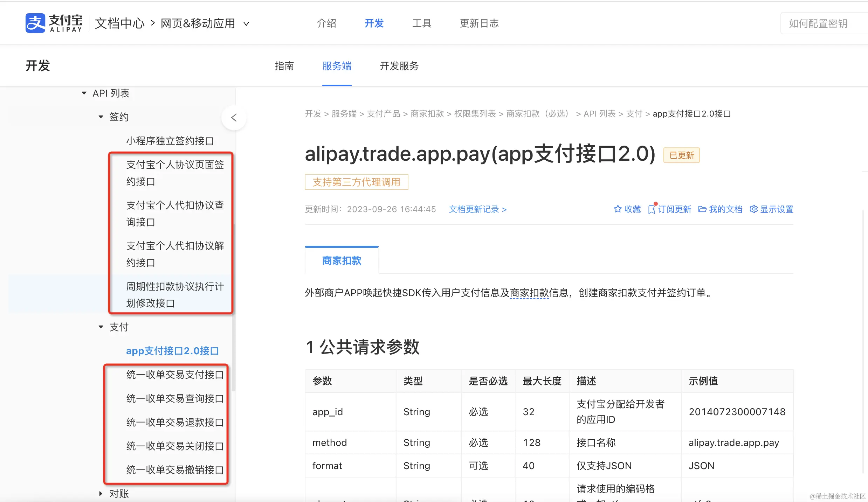Click the dotted-underlined 商家扣款 term in description
868x502 pixels.
(529, 293)
